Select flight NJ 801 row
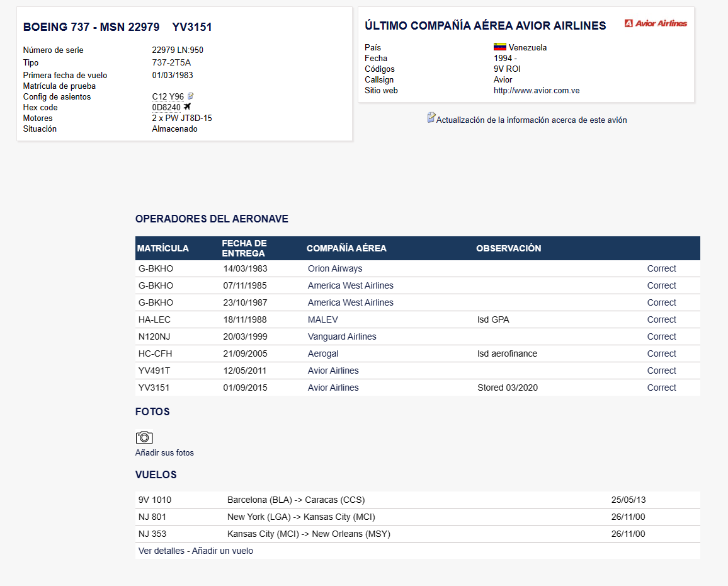Image resolution: width=728 pixels, height=586 pixels. 418,517
